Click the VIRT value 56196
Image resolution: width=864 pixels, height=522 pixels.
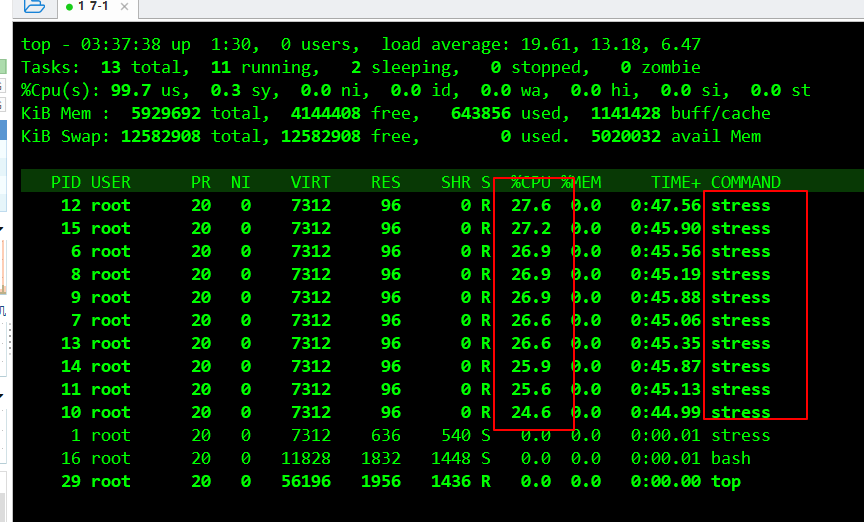pos(306,482)
